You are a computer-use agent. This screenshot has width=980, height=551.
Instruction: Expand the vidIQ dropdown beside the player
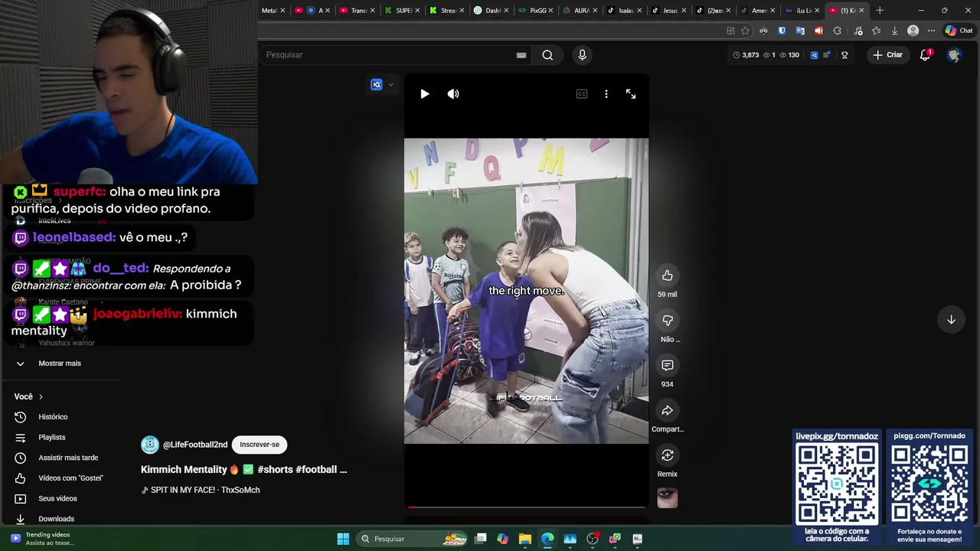(x=390, y=85)
